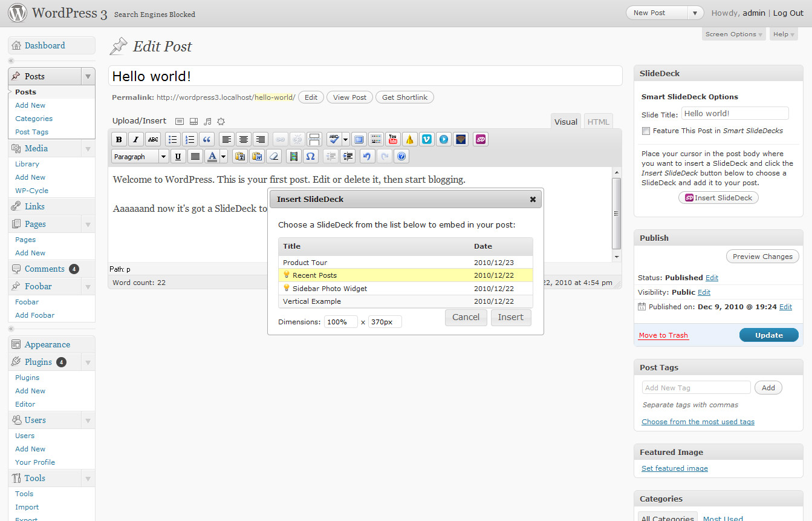
Task: Indent the paragraph
Action: pos(348,157)
